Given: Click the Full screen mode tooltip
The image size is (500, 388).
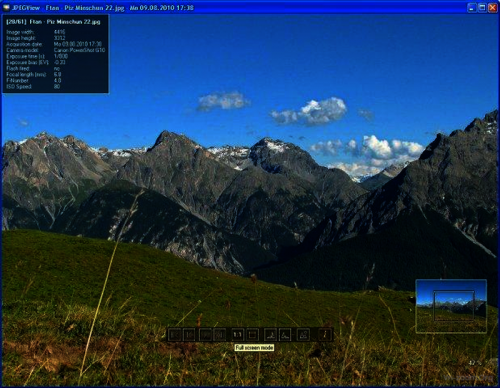Looking at the screenshot, I should [x=254, y=348].
